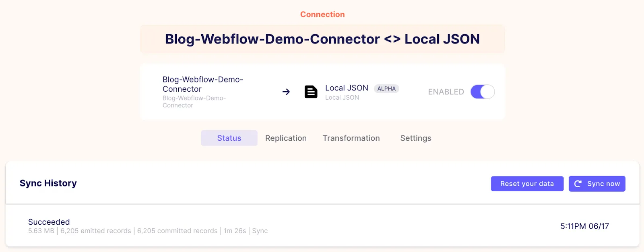Open the Transformation tab
This screenshot has width=644, height=252.
click(351, 138)
